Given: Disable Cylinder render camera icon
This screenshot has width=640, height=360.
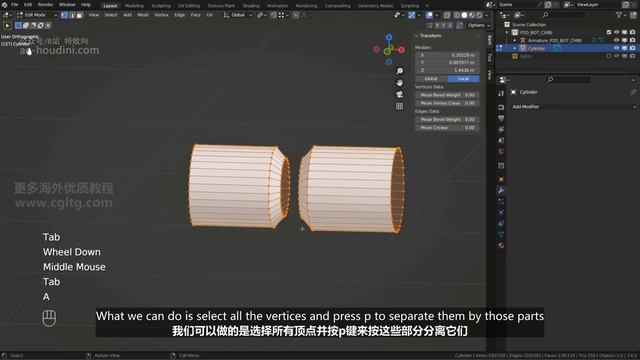Looking at the screenshot, I should (x=632, y=48).
